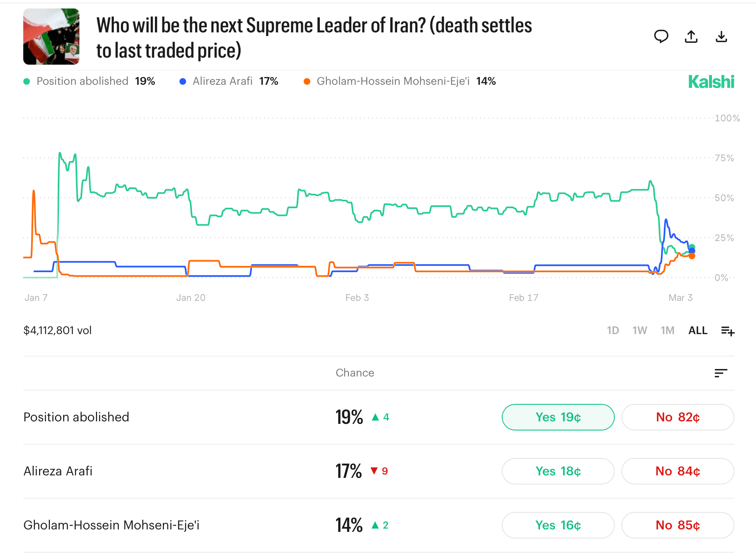Click the download chart icon

tap(722, 37)
